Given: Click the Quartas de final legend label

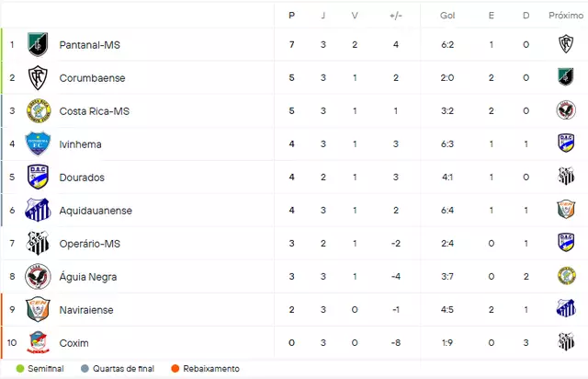Looking at the screenshot, I should coord(123,369).
